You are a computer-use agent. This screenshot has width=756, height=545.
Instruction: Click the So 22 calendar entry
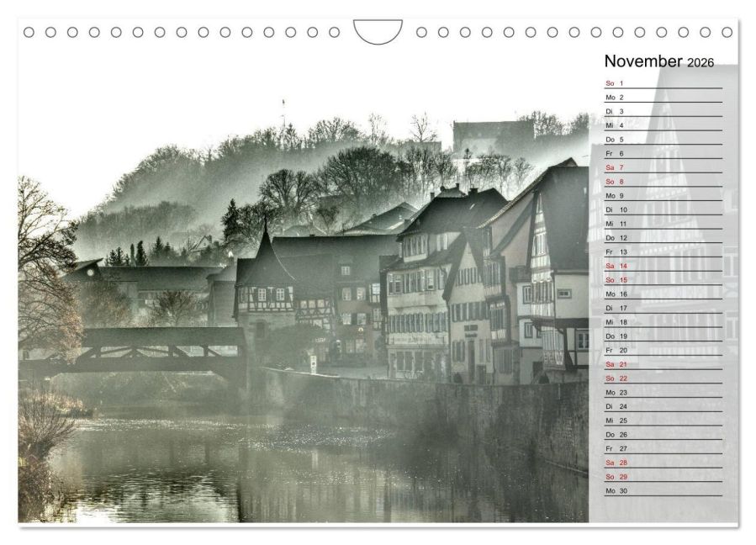(x=663, y=378)
